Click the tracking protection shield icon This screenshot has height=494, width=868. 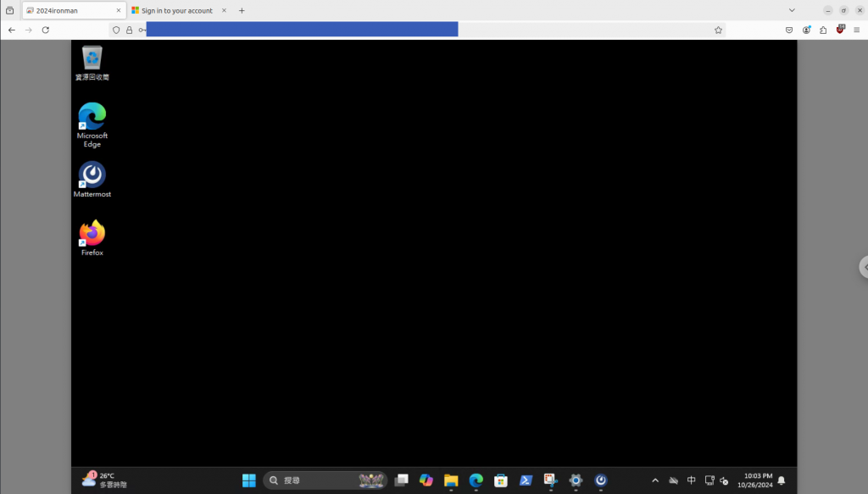point(116,31)
